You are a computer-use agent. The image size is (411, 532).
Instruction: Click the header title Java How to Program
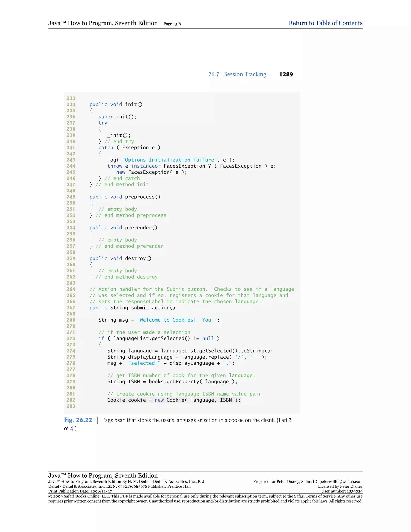[x=103, y=23]
